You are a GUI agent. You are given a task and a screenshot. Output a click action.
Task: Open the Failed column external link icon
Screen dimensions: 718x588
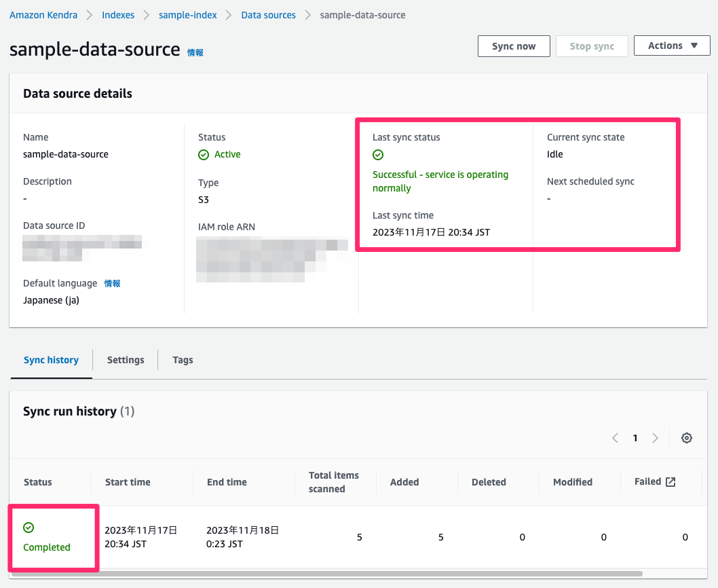pos(670,481)
